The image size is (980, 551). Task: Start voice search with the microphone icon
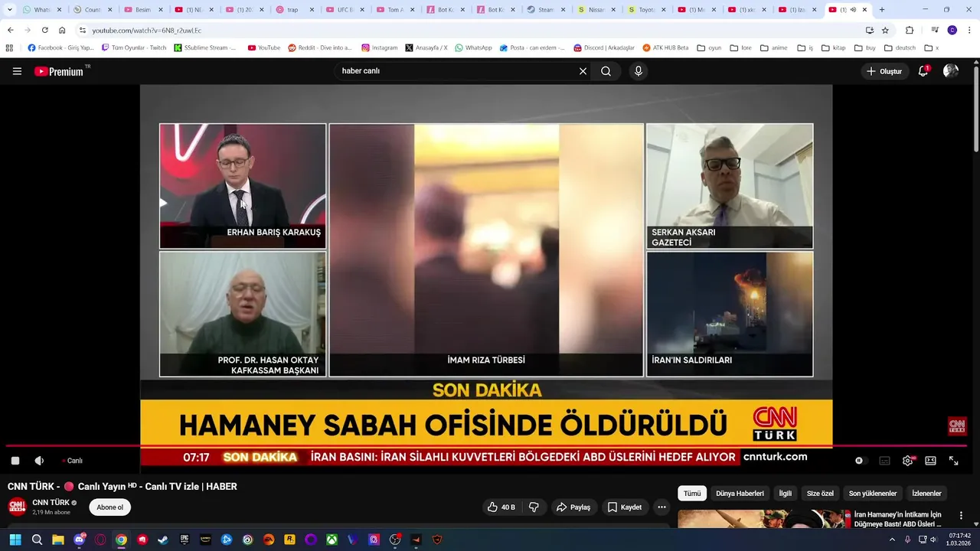pyautogui.click(x=638, y=71)
